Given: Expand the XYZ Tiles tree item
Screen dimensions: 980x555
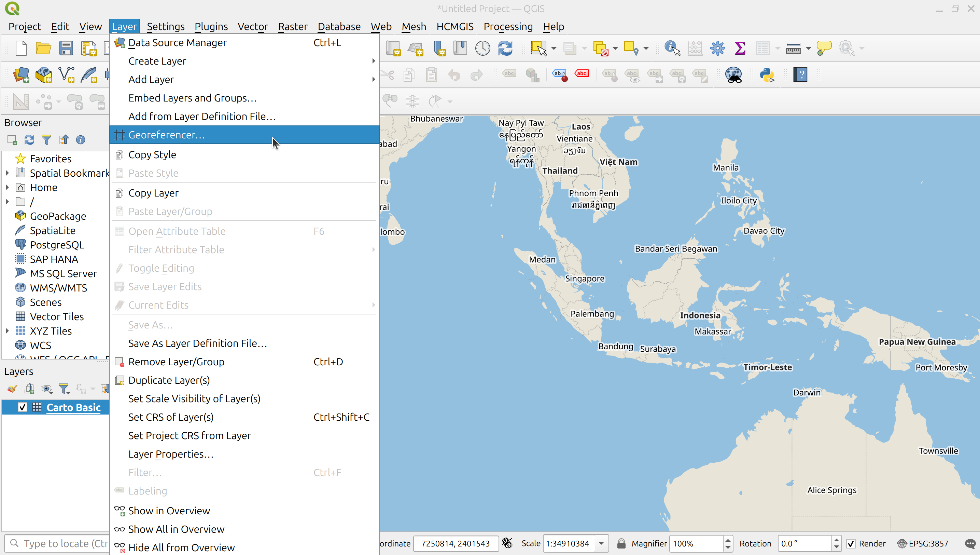Looking at the screenshot, I should [8, 331].
